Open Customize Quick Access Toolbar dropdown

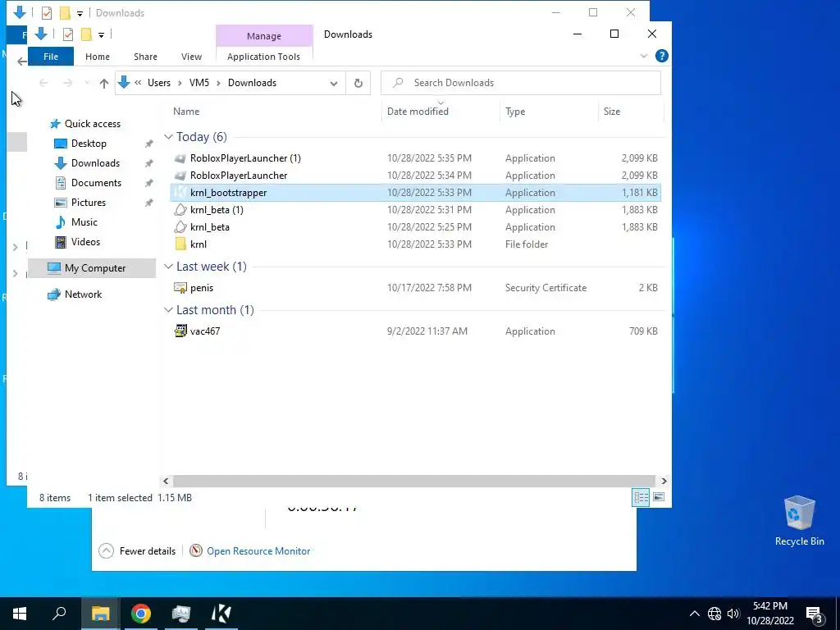click(x=101, y=34)
